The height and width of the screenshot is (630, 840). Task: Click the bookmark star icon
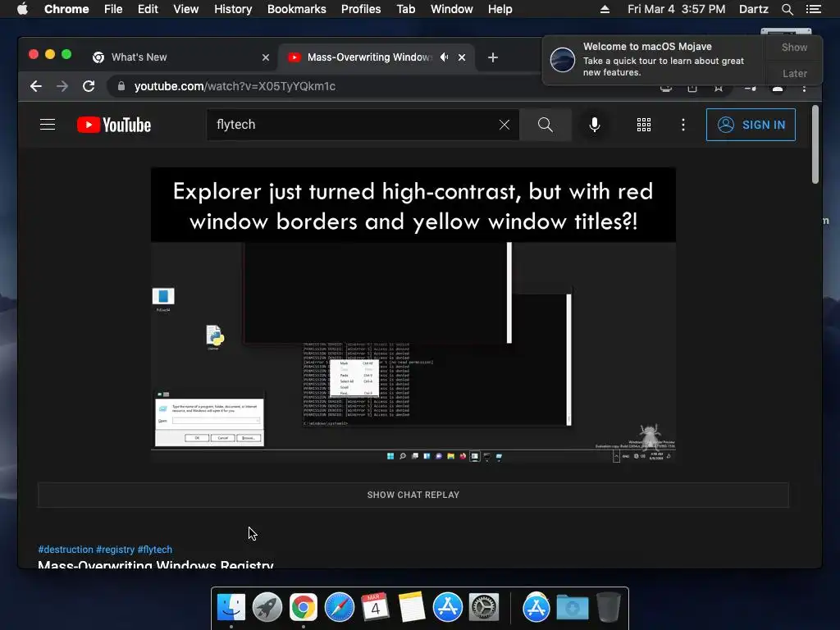coord(719,89)
